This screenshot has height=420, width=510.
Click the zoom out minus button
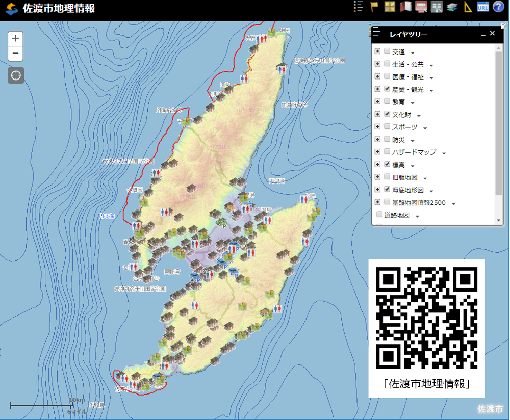(x=15, y=54)
